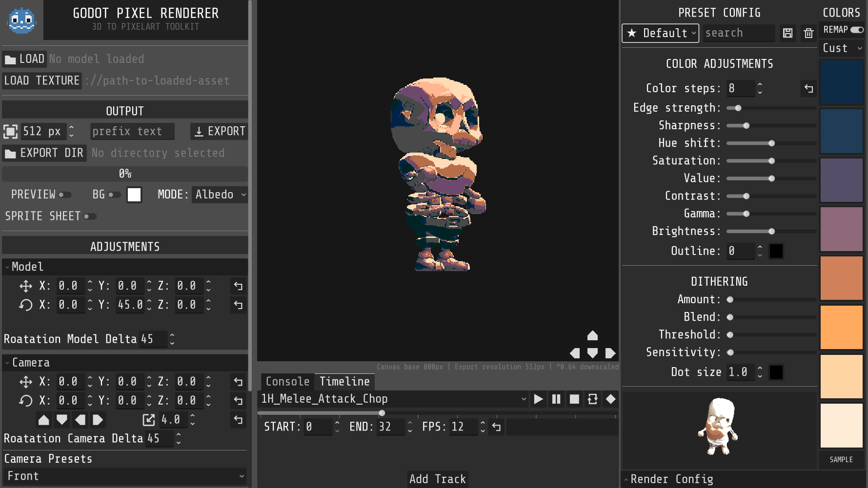Open the Camera Presets Front dropdown
The width and height of the screenshot is (868, 488).
(x=125, y=476)
